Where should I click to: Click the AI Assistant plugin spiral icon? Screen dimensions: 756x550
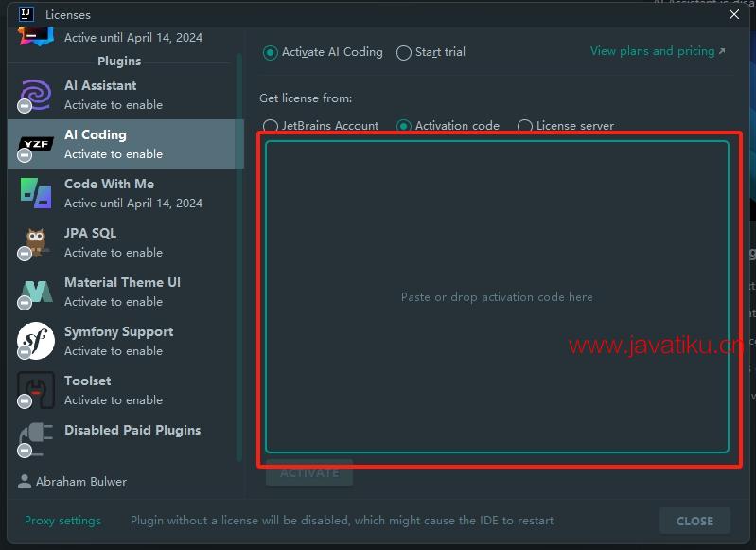36,95
